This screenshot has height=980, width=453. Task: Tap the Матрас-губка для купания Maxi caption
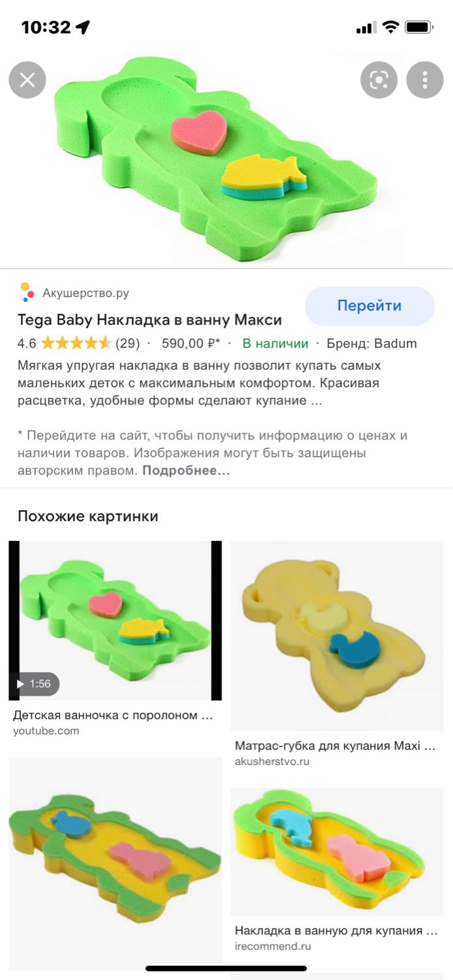click(335, 745)
